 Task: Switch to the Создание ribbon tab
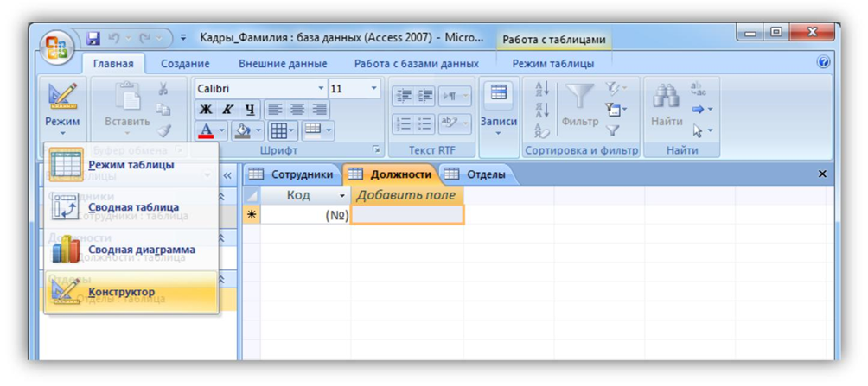click(185, 64)
